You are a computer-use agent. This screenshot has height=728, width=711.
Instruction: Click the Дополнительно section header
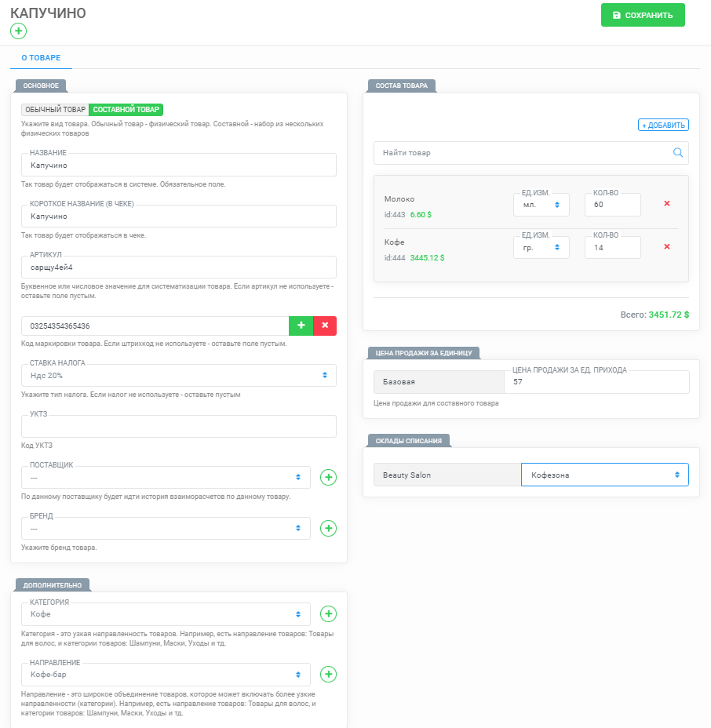tap(53, 585)
